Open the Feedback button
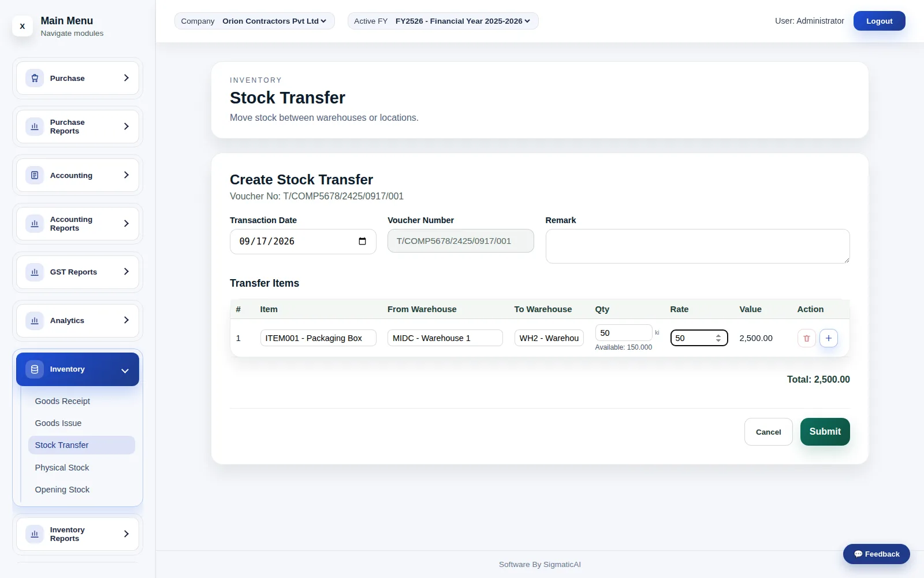Screen dimensions: 924x578 click(876, 554)
